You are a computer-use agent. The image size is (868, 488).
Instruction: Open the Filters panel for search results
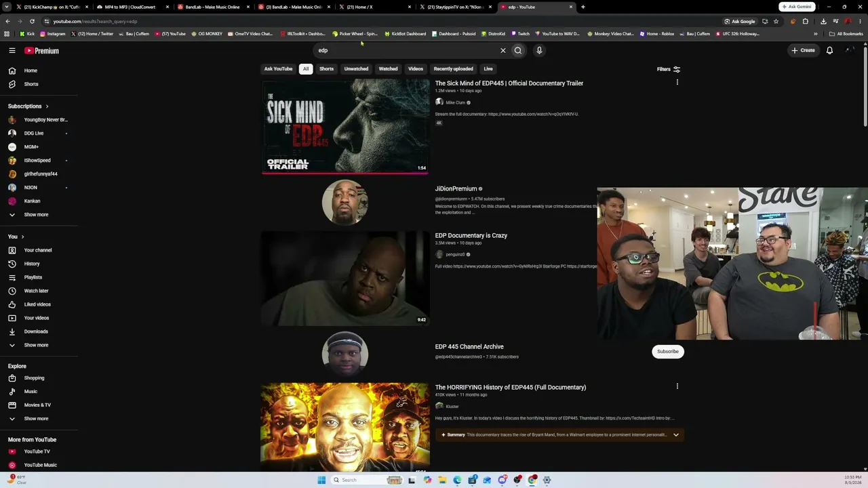[669, 69]
